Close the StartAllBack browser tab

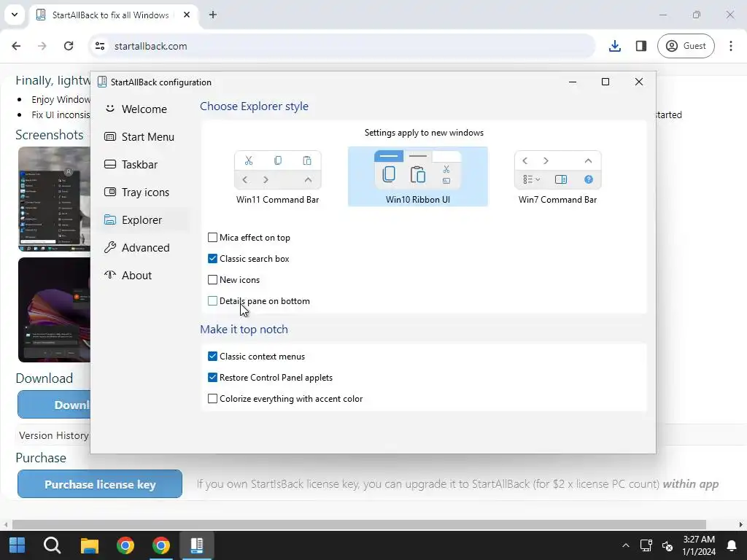click(x=187, y=15)
